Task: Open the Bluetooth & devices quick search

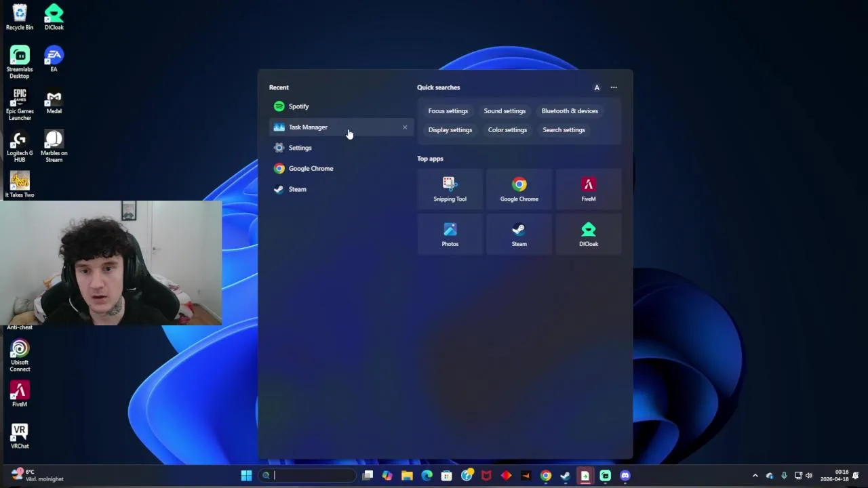Action: [x=570, y=111]
